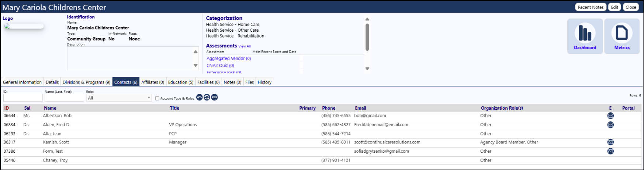Click the email icon for Form, Test

[610, 151]
